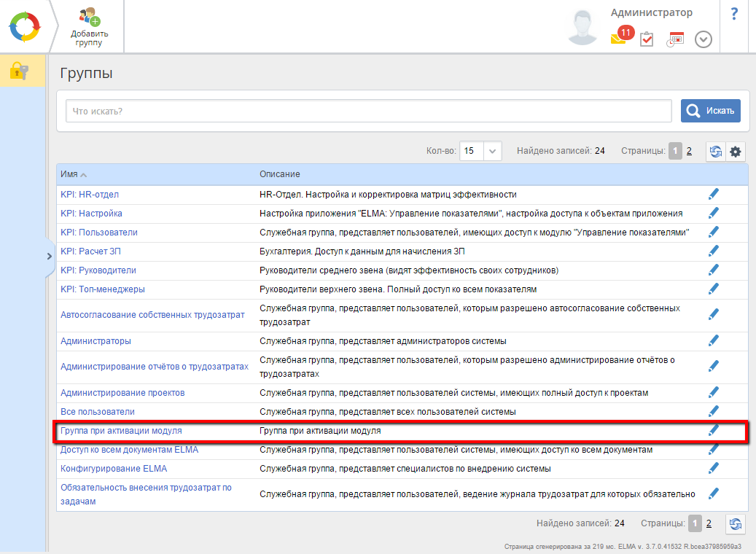This screenshot has height=554, width=756.
Task: Expand the user menu round chevron
Action: click(x=704, y=39)
